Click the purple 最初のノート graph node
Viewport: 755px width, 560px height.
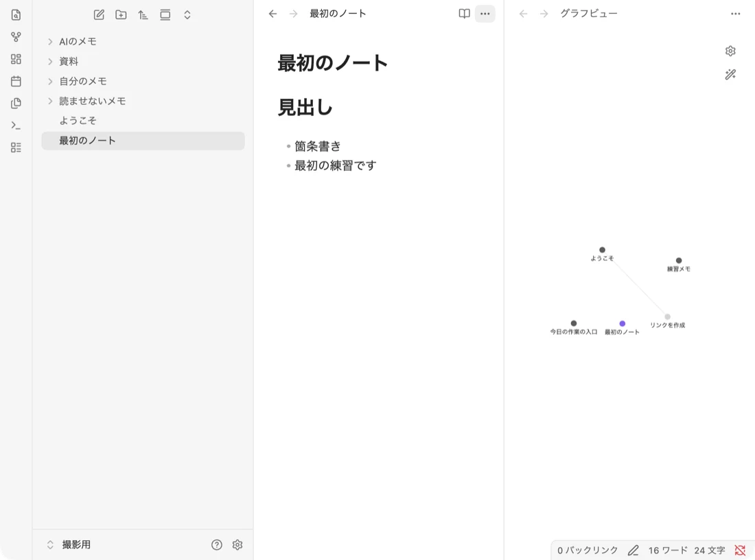point(622,323)
